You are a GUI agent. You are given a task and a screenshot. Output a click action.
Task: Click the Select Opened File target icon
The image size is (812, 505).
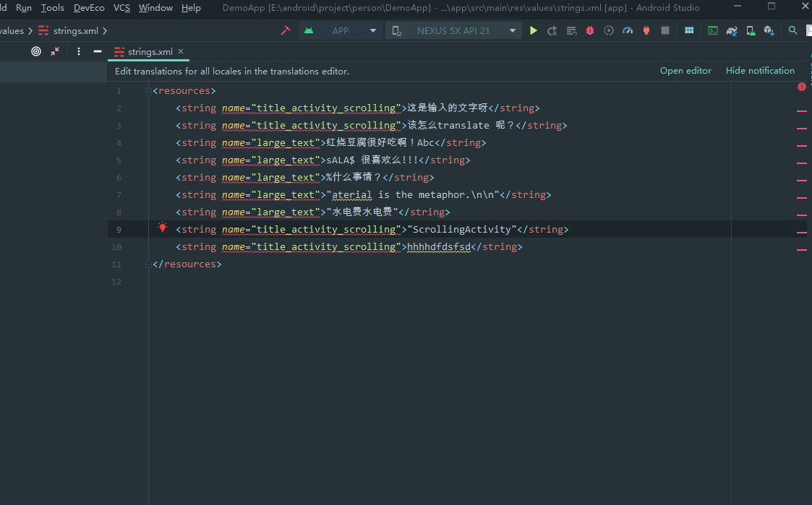[x=35, y=51]
